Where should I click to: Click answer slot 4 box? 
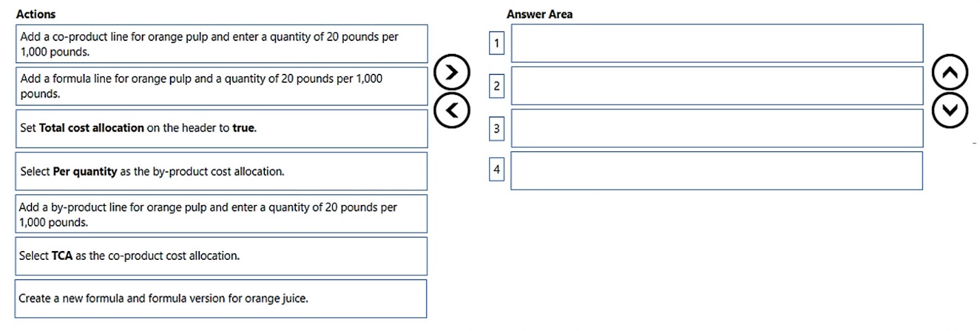716,170
